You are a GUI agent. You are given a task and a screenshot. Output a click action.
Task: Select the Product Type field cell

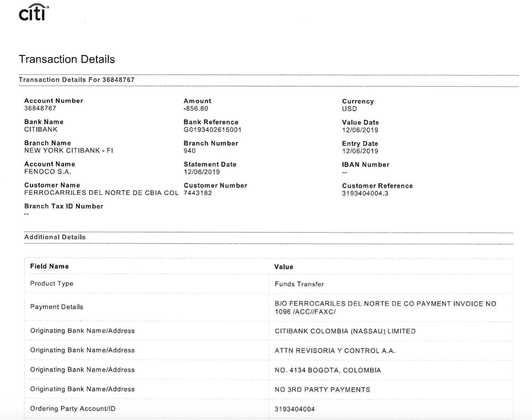coord(147,284)
